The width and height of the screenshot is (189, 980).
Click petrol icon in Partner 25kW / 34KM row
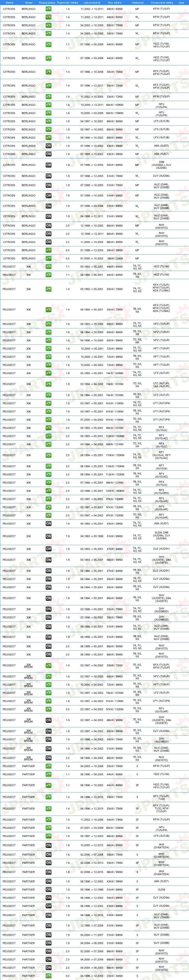tap(48, 976)
